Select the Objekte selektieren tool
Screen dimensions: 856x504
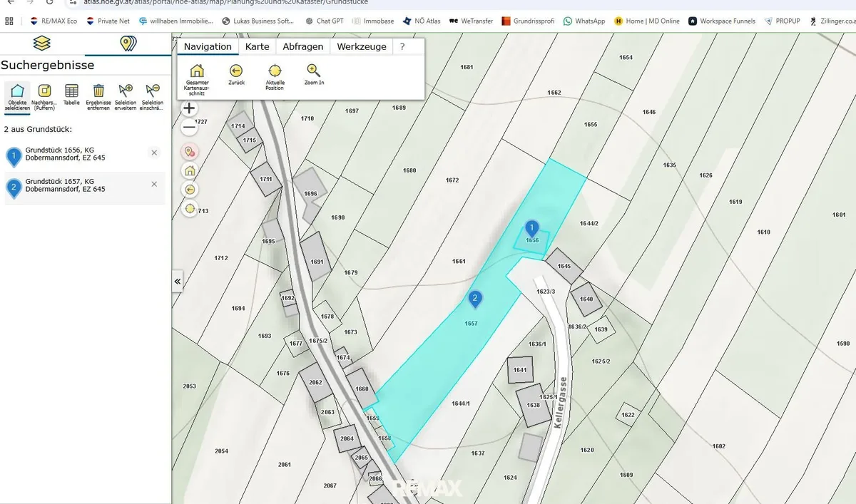[18, 96]
